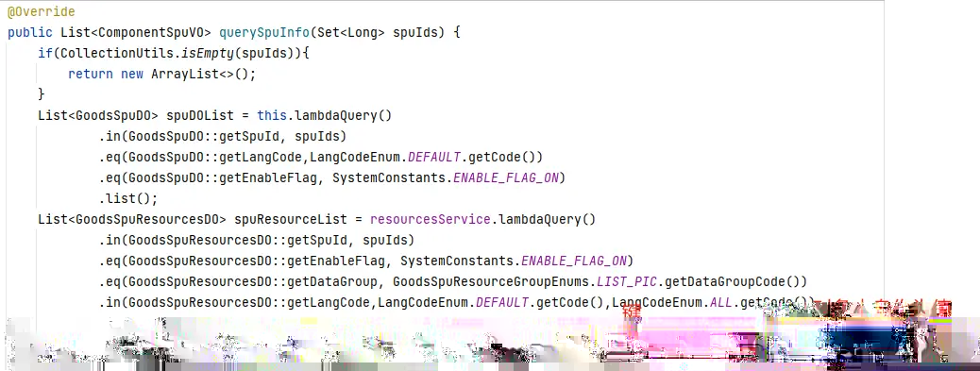The width and height of the screenshot is (980, 371).
Task: Click the ALL enum constant
Action: [720, 302]
